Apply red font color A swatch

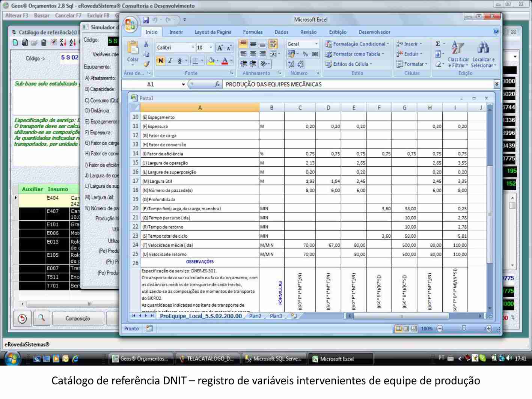[225, 61]
